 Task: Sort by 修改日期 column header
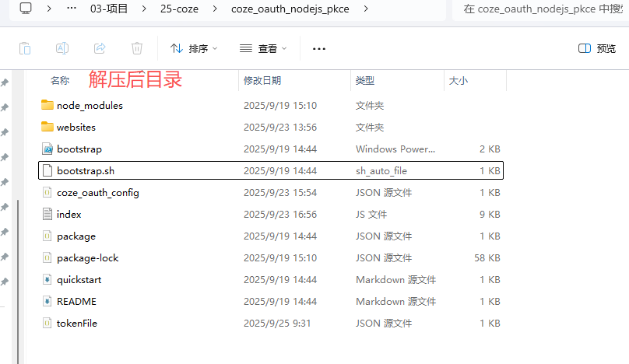(x=262, y=81)
